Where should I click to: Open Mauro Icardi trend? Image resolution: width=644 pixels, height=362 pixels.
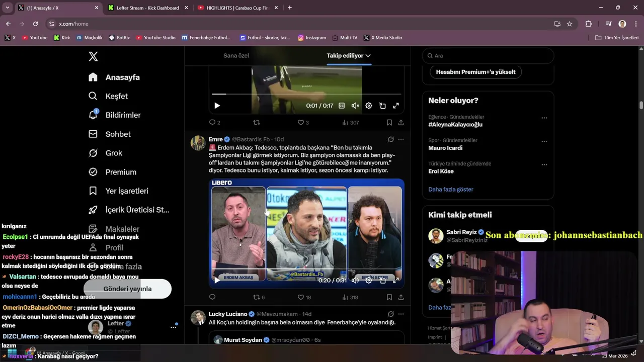[445, 148]
